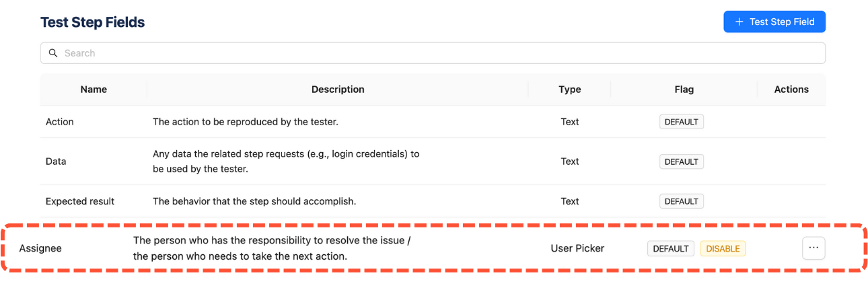This screenshot has height=288, width=868.
Task: Click the DEFAULT flag on Data row
Action: tap(681, 161)
